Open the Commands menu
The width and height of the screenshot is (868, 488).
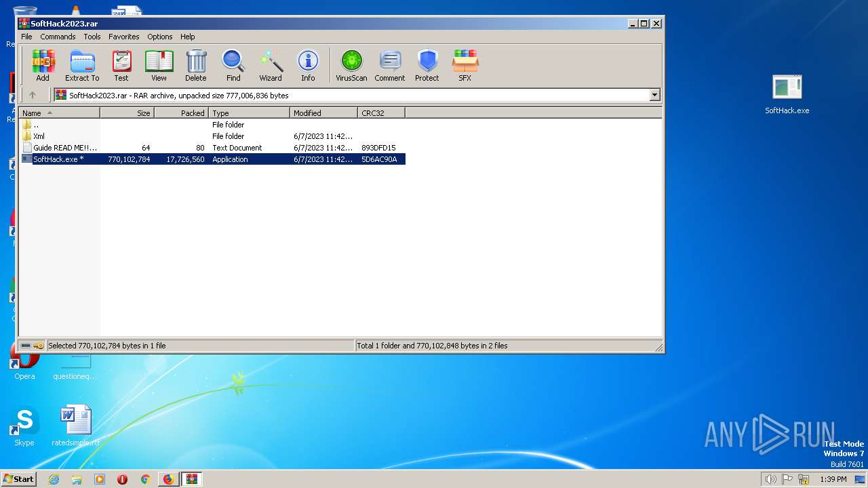(x=58, y=37)
